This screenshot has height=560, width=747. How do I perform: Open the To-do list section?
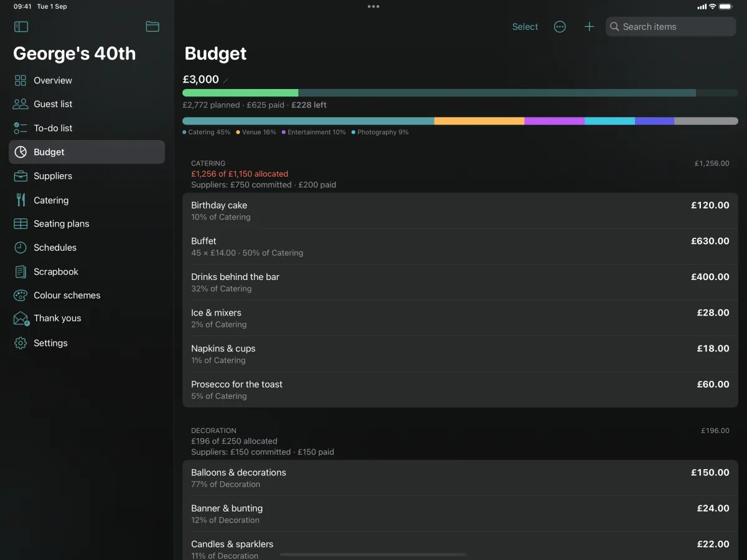click(87, 128)
